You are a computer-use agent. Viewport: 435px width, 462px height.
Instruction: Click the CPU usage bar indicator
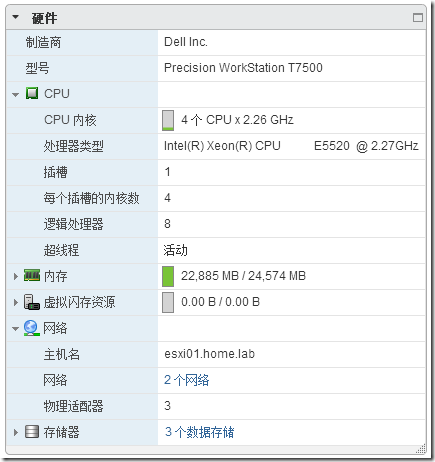168,120
